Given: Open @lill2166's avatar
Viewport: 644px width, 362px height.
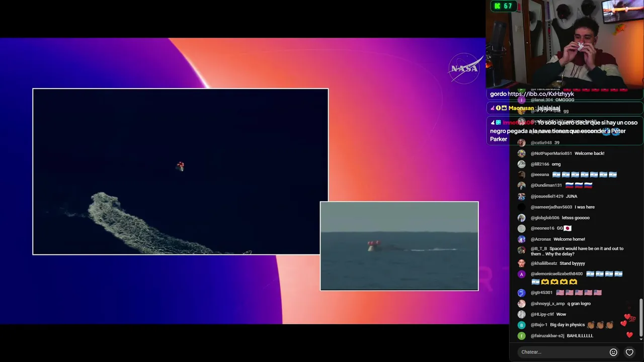Looking at the screenshot, I should pyautogui.click(x=521, y=164).
